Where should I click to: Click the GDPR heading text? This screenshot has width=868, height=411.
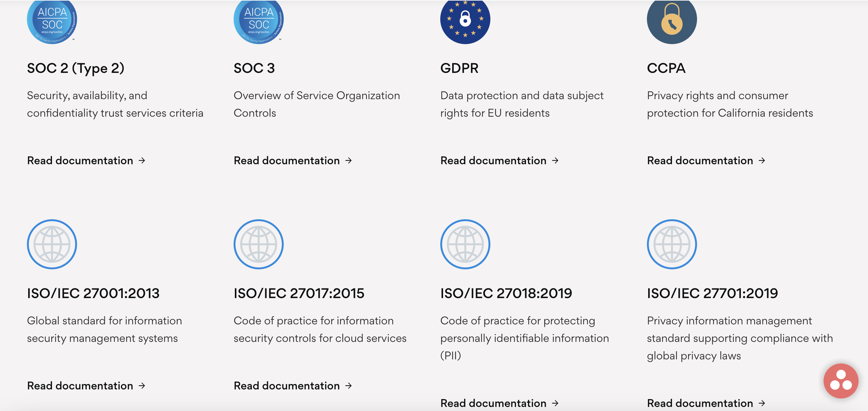pos(459,68)
